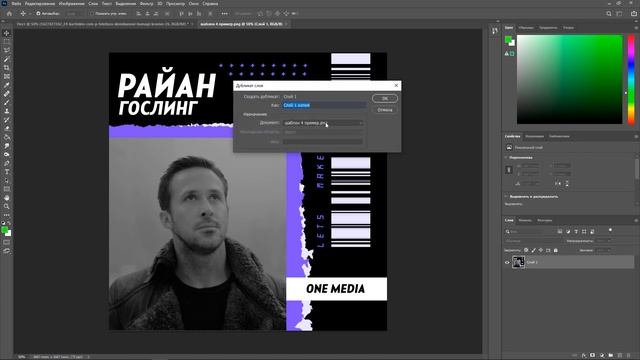The width and height of the screenshot is (640, 360).
Task: Open the Layers panel flyout menu
Action: pyautogui.click(x=636, y=220)
